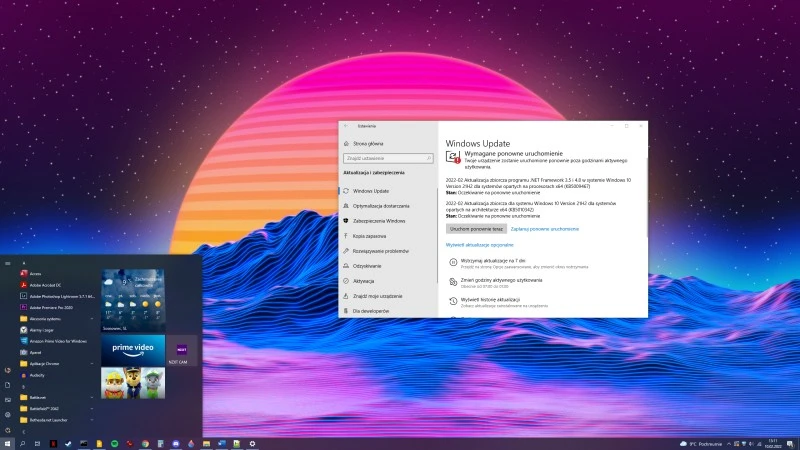The height and width of the screenshot is (450, 800).
Task: Open Settings gear on taskbar
Action: [x=252, y=444]
